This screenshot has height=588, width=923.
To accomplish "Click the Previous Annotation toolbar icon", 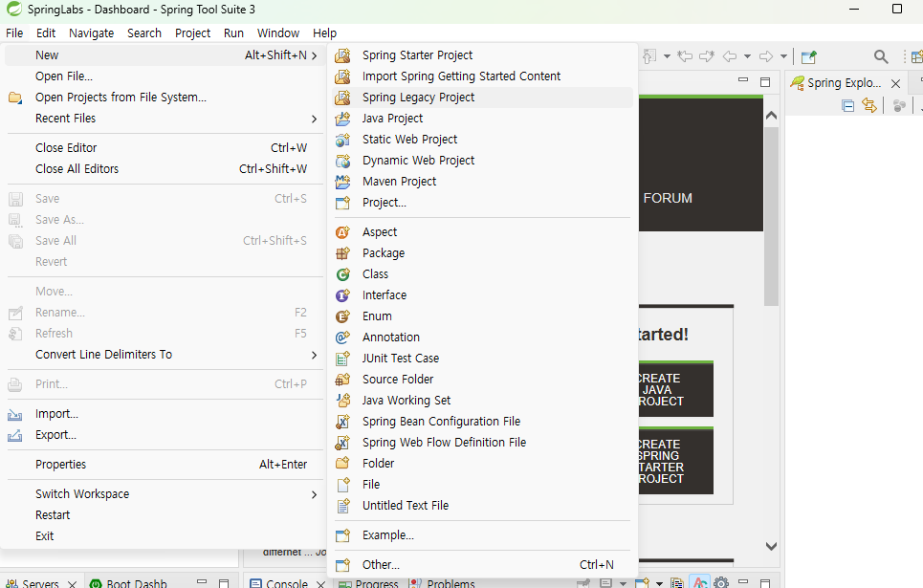I will click(648, 56).
